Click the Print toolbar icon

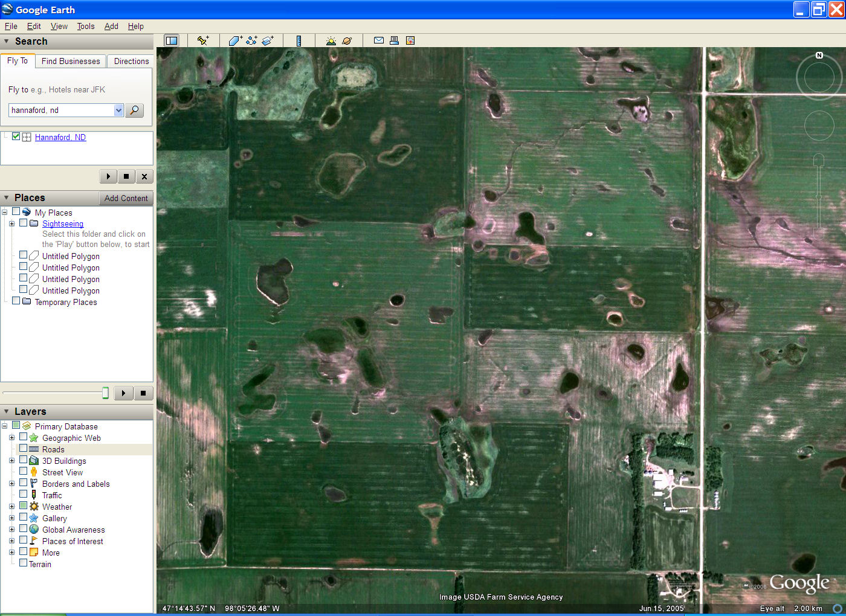click(394, 40)
